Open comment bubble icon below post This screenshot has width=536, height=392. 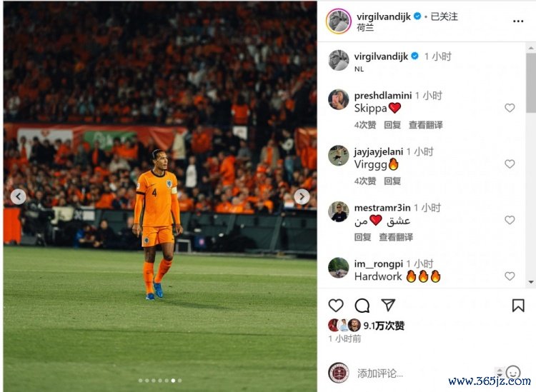coord(362,306)
